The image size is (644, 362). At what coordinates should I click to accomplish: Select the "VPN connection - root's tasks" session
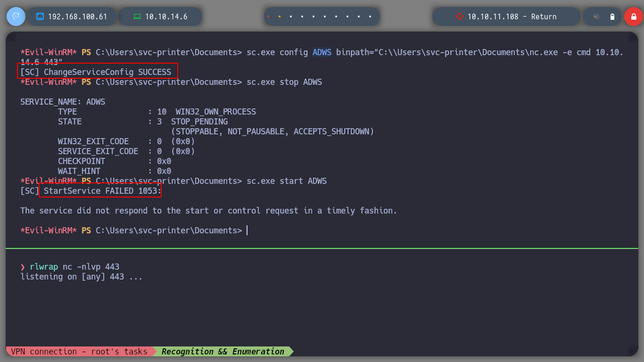coord(79,352)
